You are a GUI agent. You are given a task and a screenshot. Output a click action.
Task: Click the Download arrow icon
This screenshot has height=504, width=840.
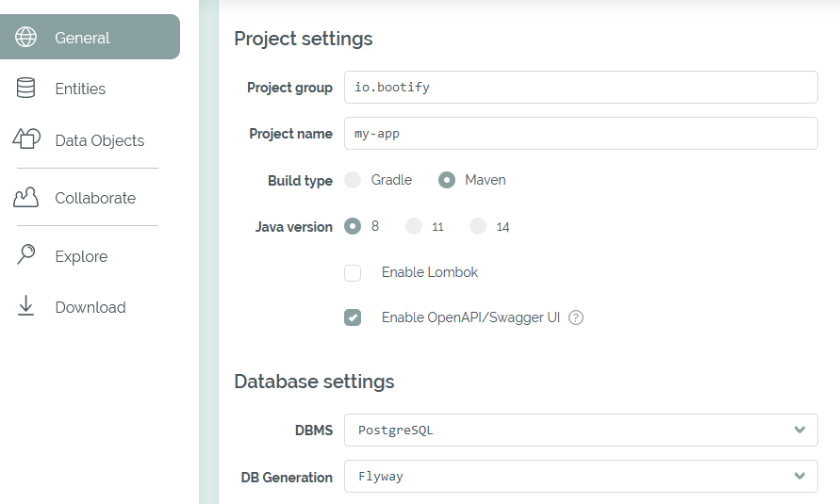(26, 306)
